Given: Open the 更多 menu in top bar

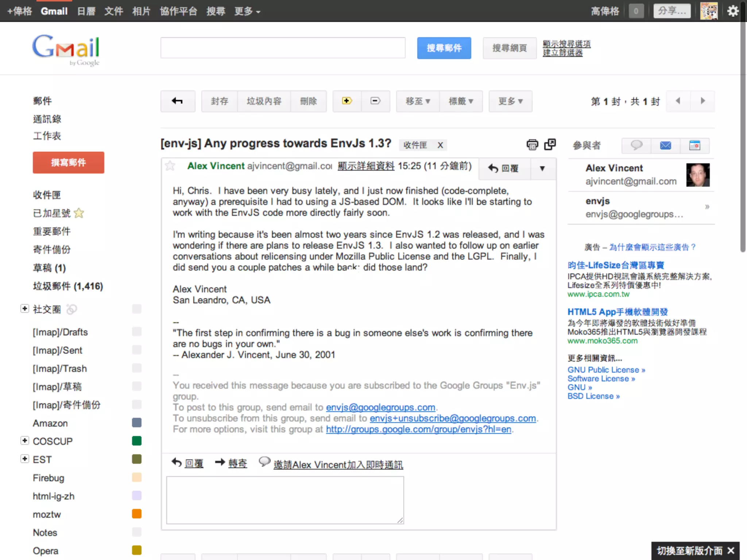Looking at the screenshot, I should [x=247, y=11].
